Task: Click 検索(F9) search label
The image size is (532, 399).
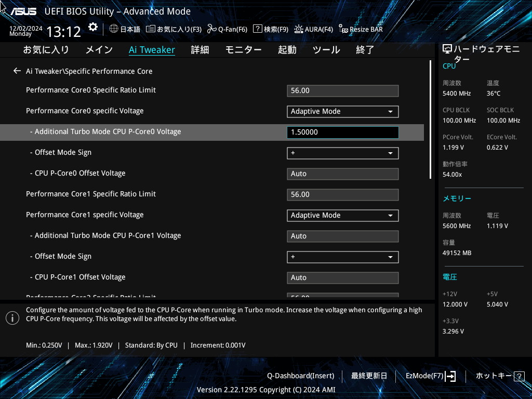Action: tap(276, 29)
